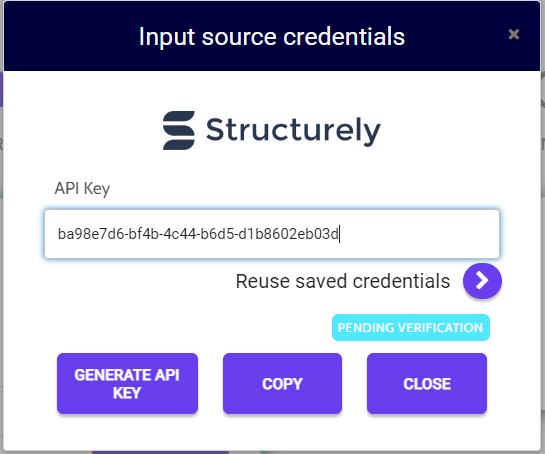Click blank white area below the buttons
Viewport: 545px width, 454px height.
(x=272, y=433)
